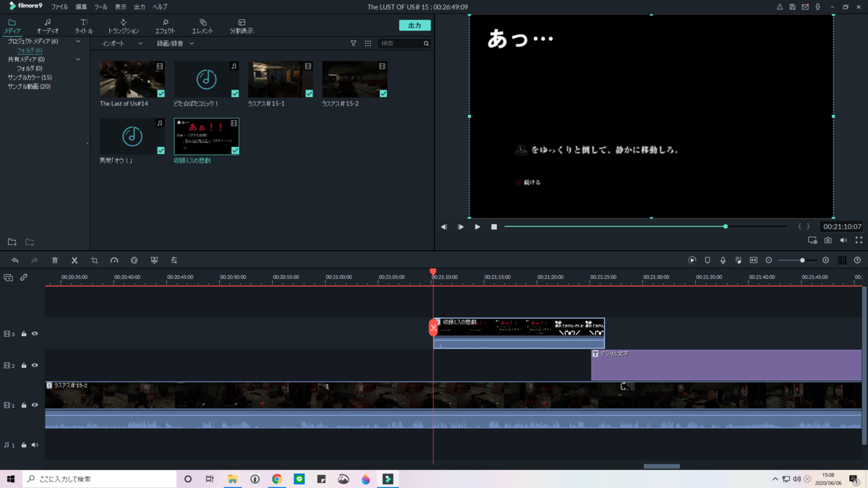Zoom to fit timeline icon
Image resolution: width=868 pixels, height=488 pixels.
point(753,260)
